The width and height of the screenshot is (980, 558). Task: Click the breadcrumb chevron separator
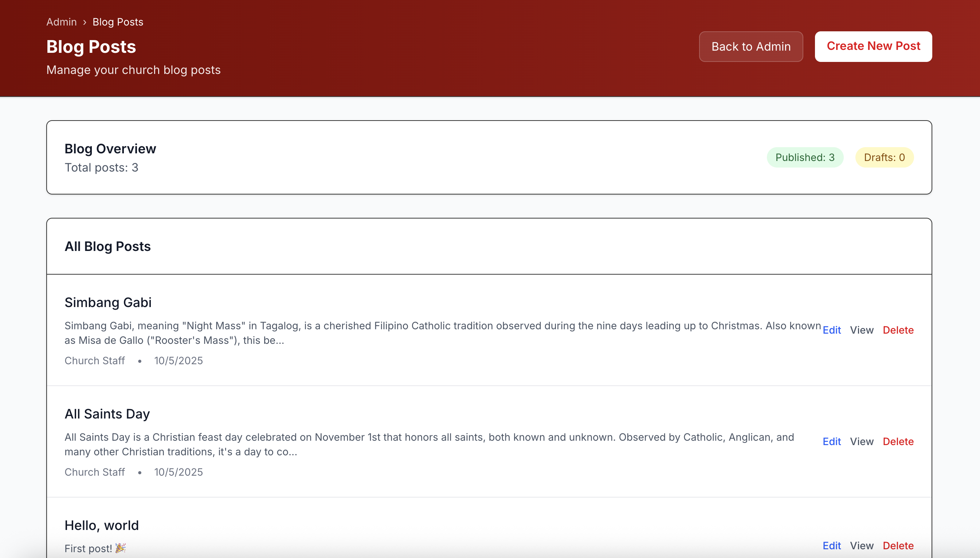[x=85, y=22]
